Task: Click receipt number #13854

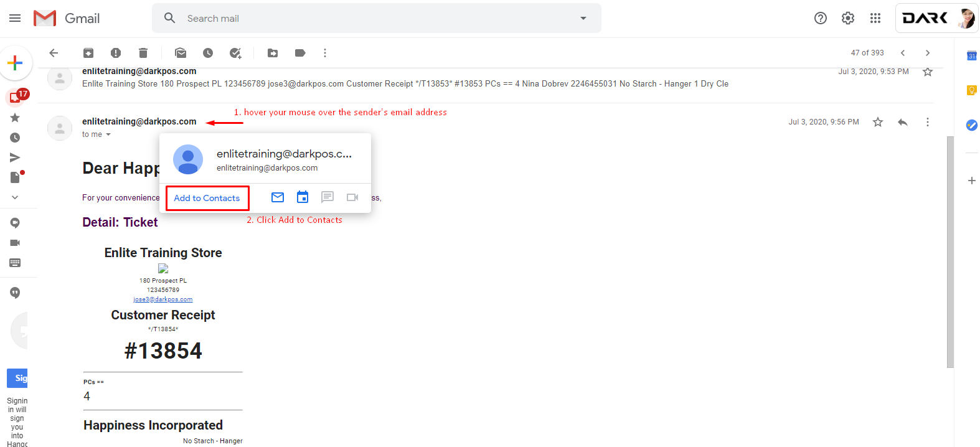Action: tap(163, 351)
